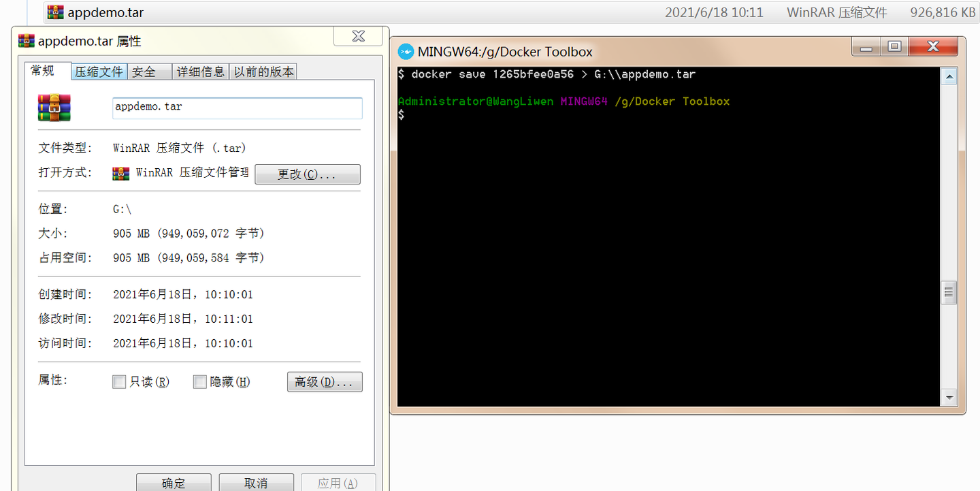Open the 以前的版本 tab
Image resolution: width=980 pixels, height=491 pixels.
click(x=264, y=72)
